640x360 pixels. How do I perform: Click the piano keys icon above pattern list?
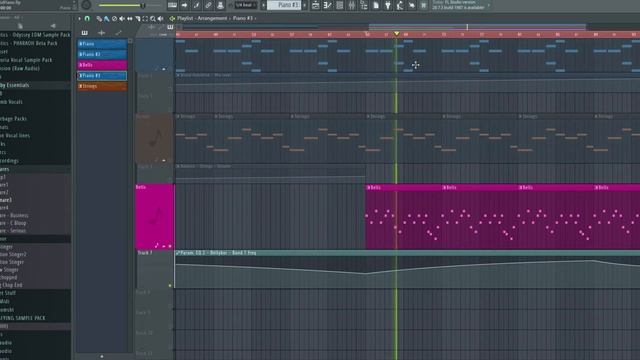click(84, 33)
